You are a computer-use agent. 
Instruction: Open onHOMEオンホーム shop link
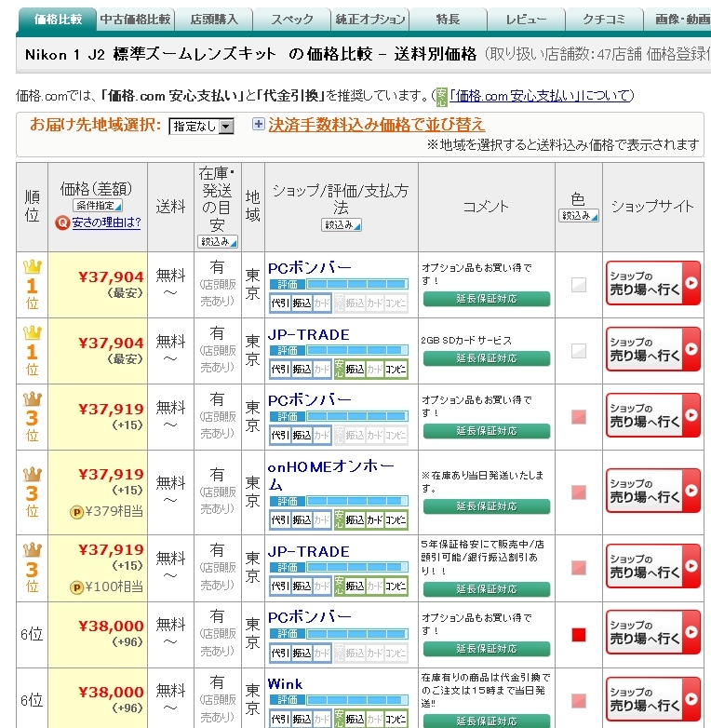pyautogui.click(x=331, y=476)
